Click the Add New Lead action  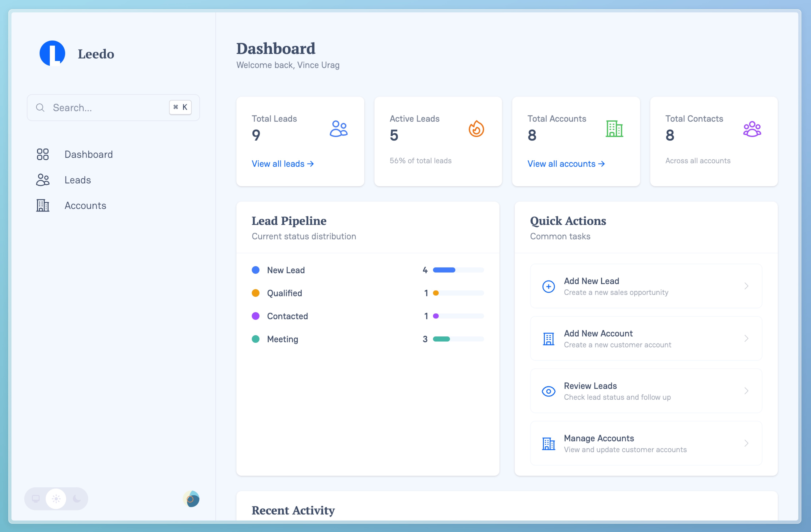tap(646, 286)
